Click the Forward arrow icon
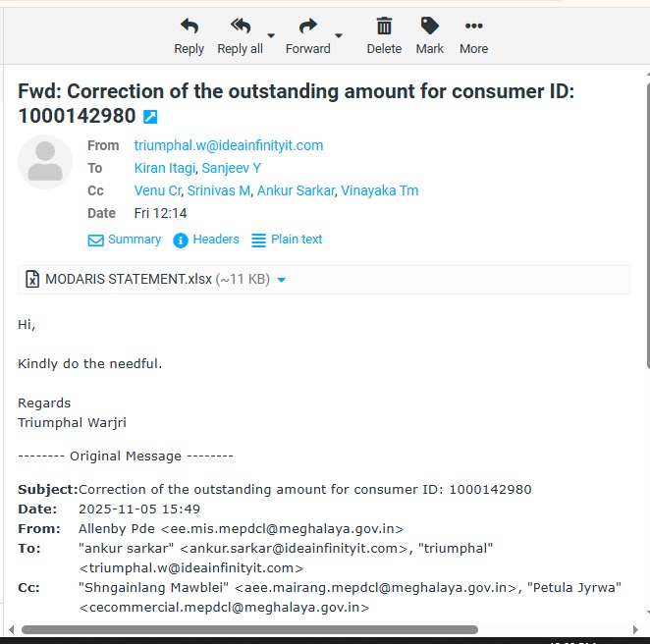The width and height of the screenshot is (650, 644). coord(307,27)
